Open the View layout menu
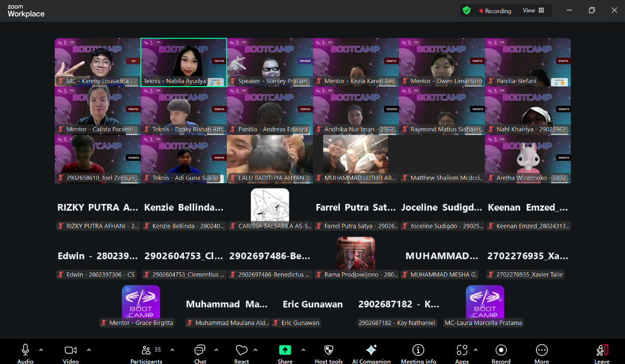Image resolution: width=625 pixels, height=364 pixels. 533,11
